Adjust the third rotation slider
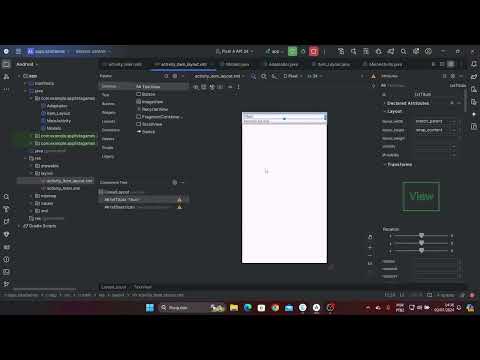Image resolution: width=480 pixels, height=360 pixels. (421, 250)
